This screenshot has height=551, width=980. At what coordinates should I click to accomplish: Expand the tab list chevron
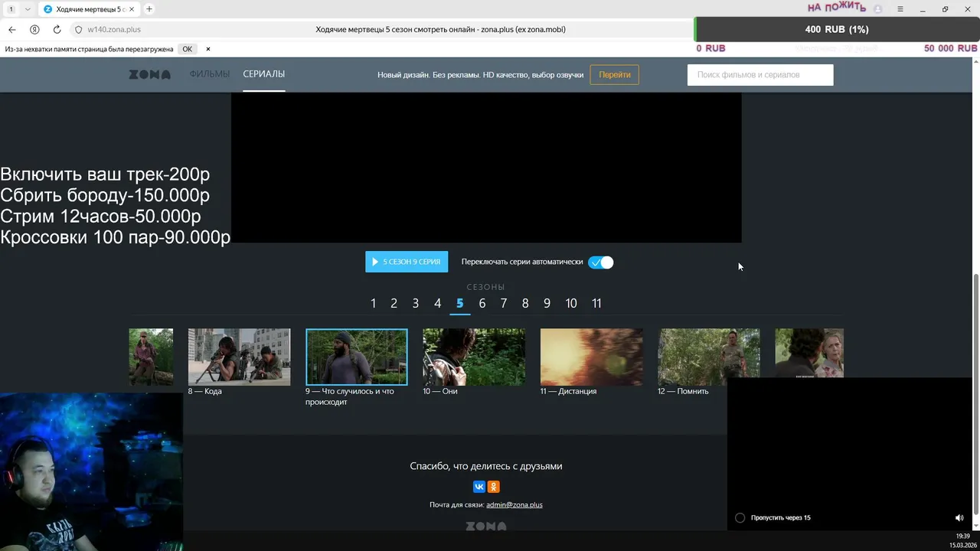(28, 9)
